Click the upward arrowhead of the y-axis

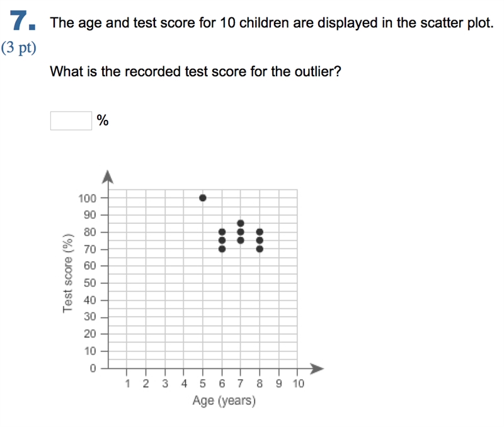point(108,177)
